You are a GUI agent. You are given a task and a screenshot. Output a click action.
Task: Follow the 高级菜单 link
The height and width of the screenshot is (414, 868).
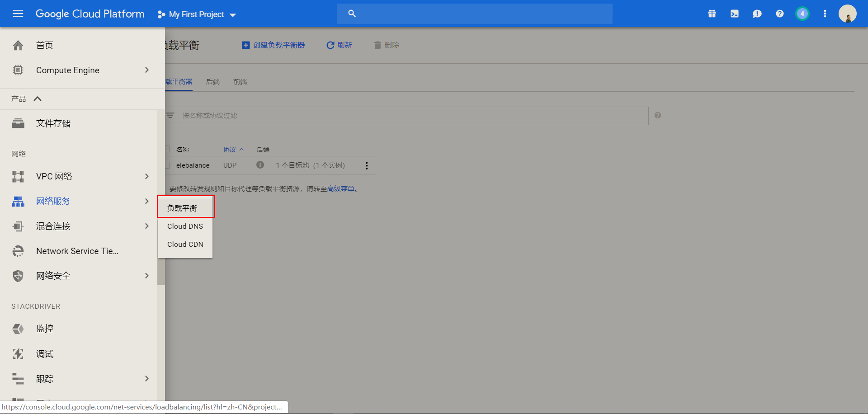340,189
